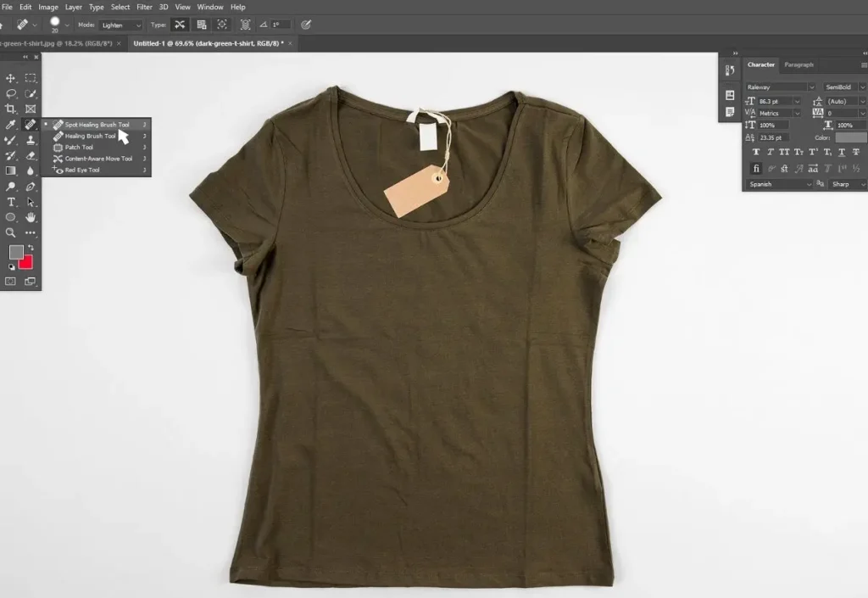Select the Clone Stamp tool
The width and height of the screenshot is (868, 598).
(31, 140)
